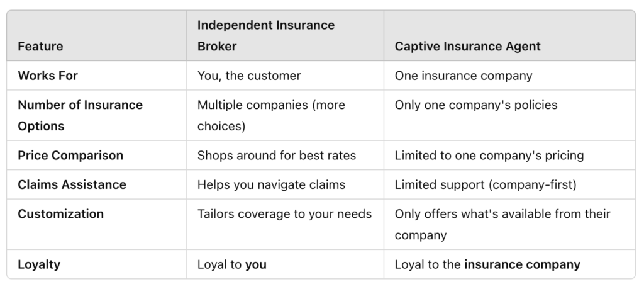The width and height of the screenshot is (644, 289).
Task: Click the "Feature" column header
Action: 40,47
